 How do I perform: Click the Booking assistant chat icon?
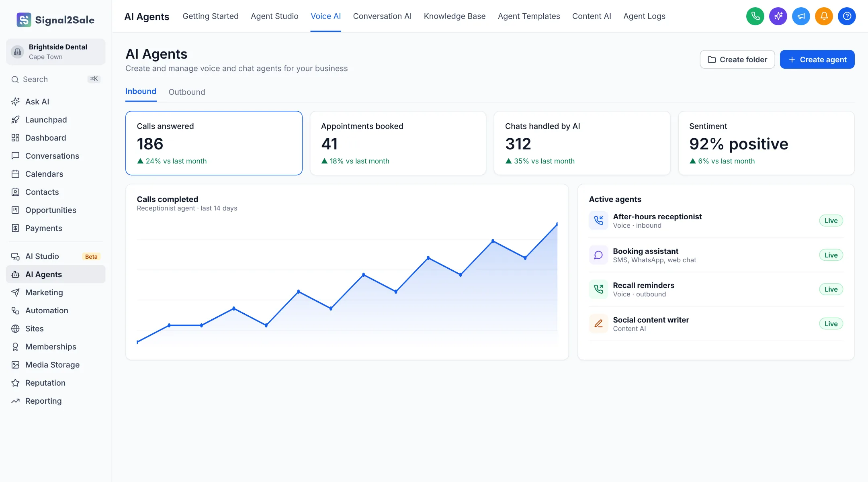[x=598, y=255]
